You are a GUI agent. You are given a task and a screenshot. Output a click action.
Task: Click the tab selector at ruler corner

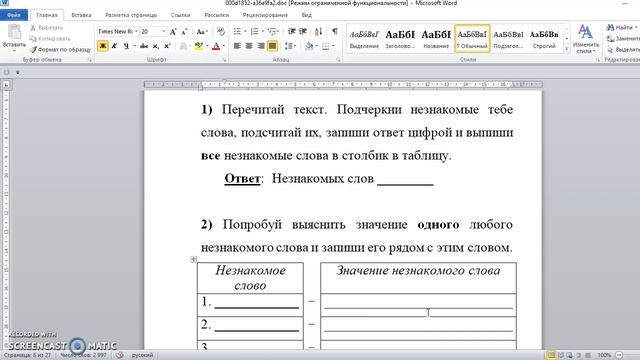click(x=6, y=85)
